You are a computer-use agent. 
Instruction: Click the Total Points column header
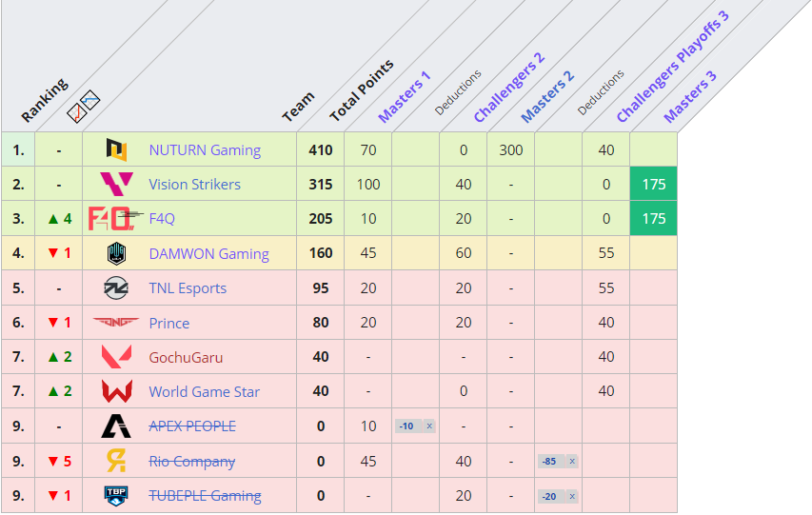coord(362,91)
